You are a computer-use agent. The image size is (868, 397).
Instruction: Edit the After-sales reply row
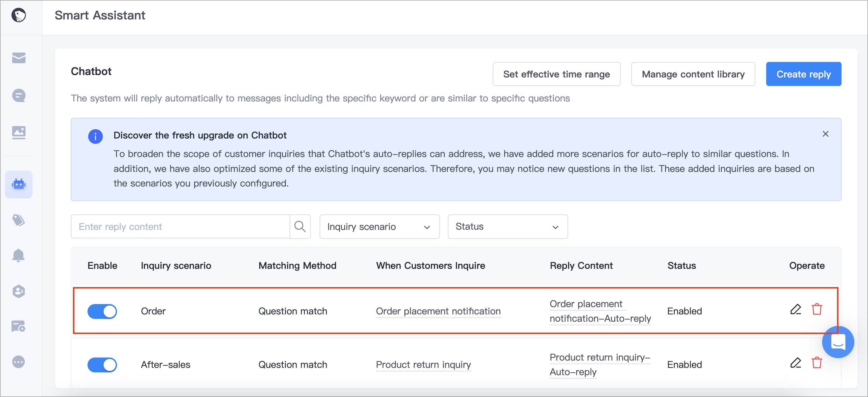click(x=796, y=363)
